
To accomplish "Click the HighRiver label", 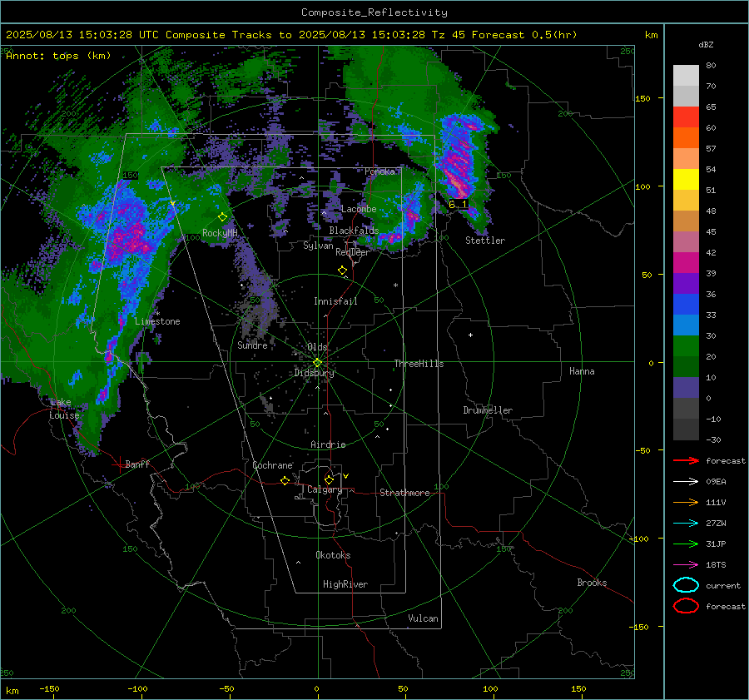I will click(345, 584).
